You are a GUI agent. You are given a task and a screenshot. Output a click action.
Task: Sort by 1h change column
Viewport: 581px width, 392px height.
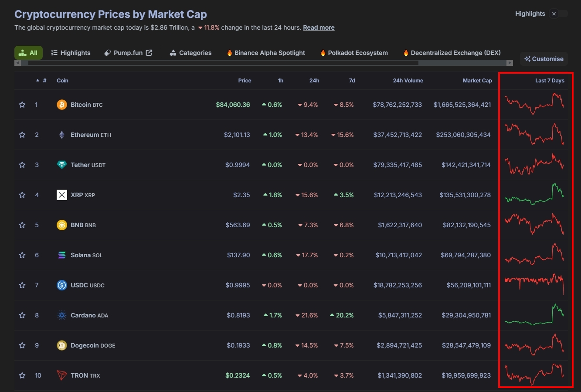[281, 81]
